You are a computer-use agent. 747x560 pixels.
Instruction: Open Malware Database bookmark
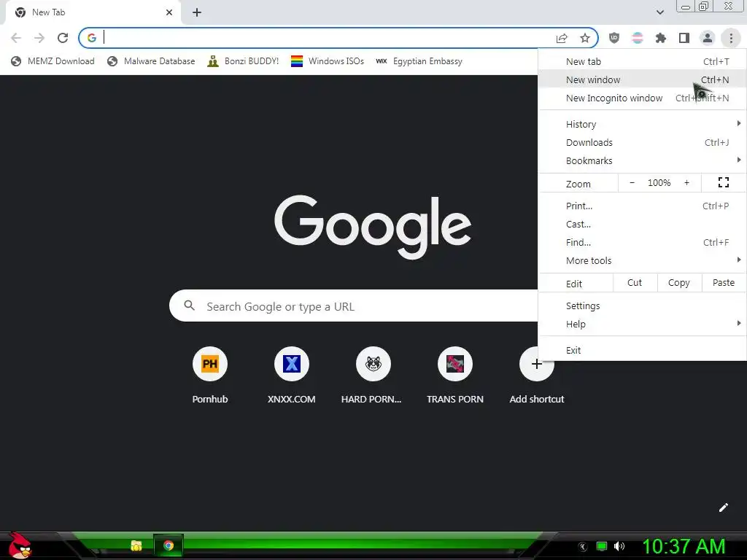pos(152,61)
